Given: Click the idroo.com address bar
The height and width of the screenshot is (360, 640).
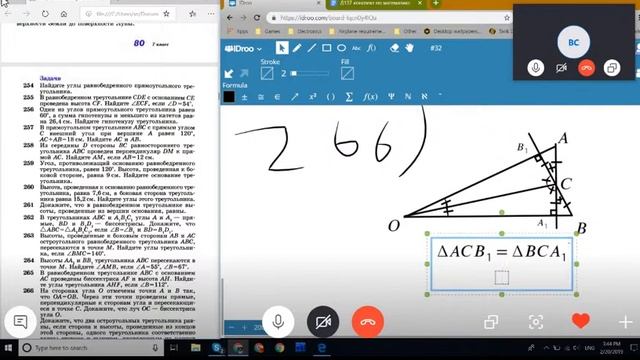Looking at the screenshot, I should tap(385, 18).
